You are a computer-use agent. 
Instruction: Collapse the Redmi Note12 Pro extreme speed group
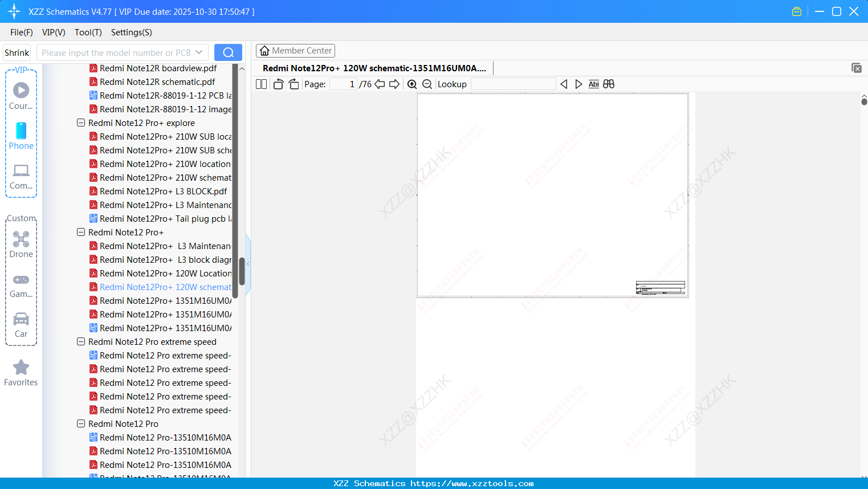pyautogui.click(x=80, y=341)
